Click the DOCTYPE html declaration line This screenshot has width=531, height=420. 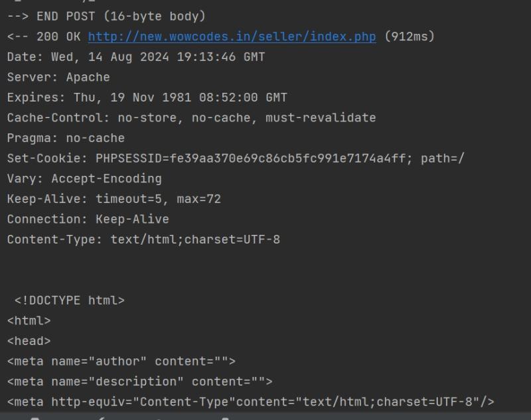click(x=70, y=301)
